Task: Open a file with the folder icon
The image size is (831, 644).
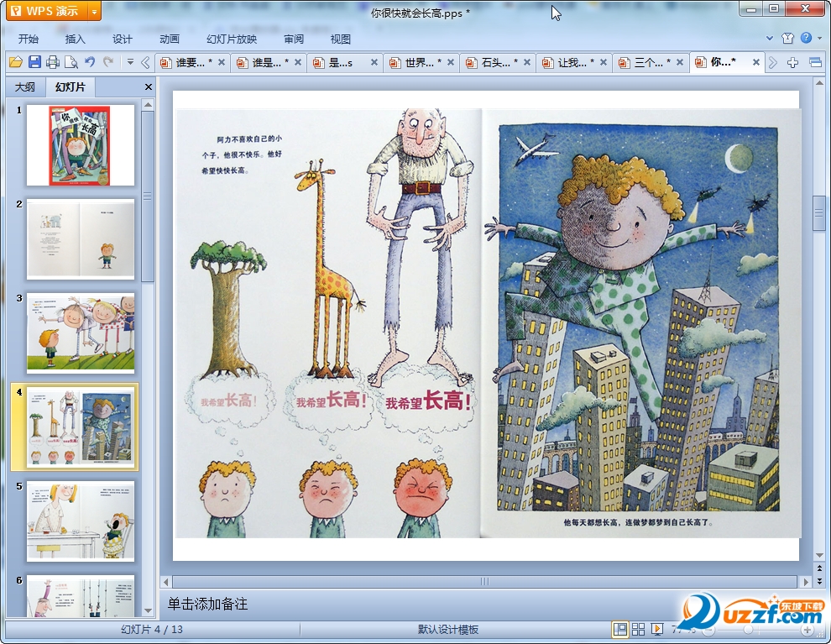Action: coord(16,62)
